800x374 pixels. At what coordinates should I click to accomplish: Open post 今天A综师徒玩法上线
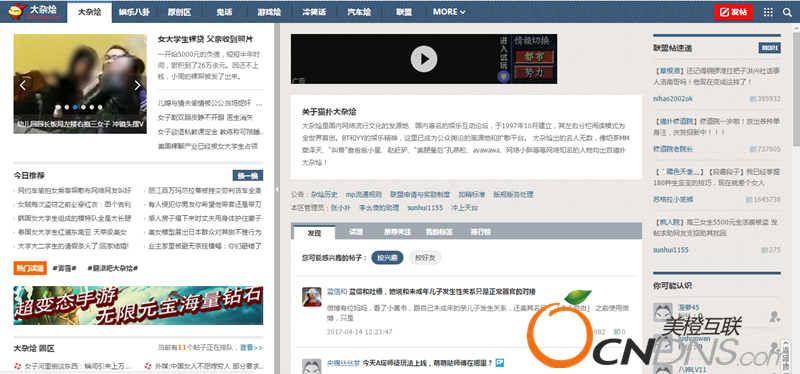click(428, 363)
